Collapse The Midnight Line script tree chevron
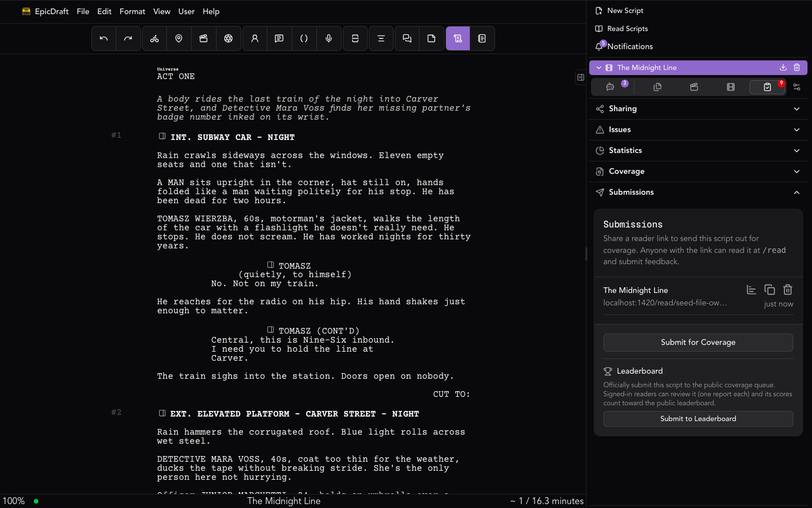812x508 pixels. [599, 68]
